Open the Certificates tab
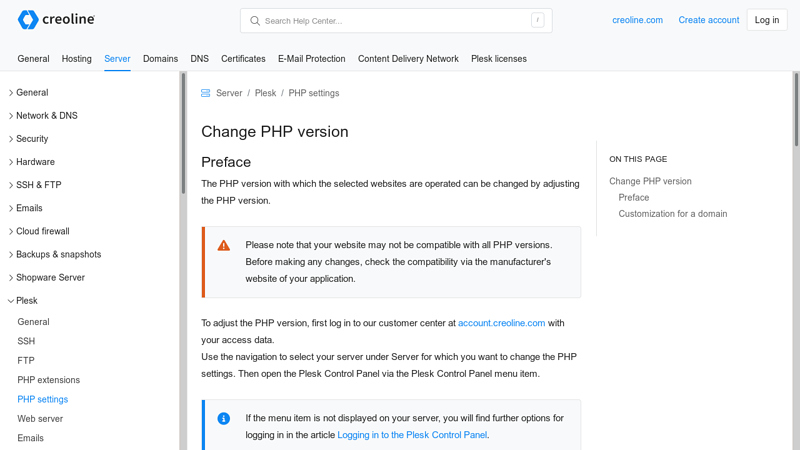The height and width of the screenshot is (450, 800). pos(243,59)
